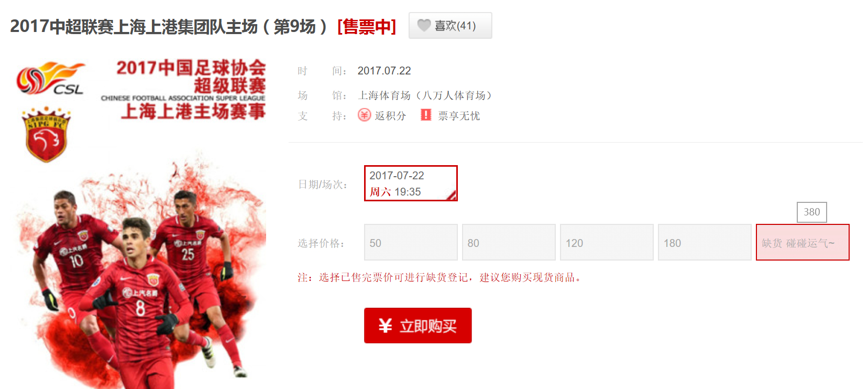Viewport: 868px width, 389px height.
Task: Click the CSL league logo
Action: click(51, 79)
